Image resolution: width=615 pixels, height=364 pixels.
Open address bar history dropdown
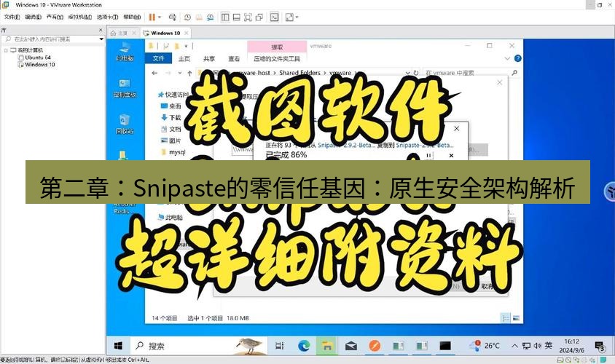(407, 73)
